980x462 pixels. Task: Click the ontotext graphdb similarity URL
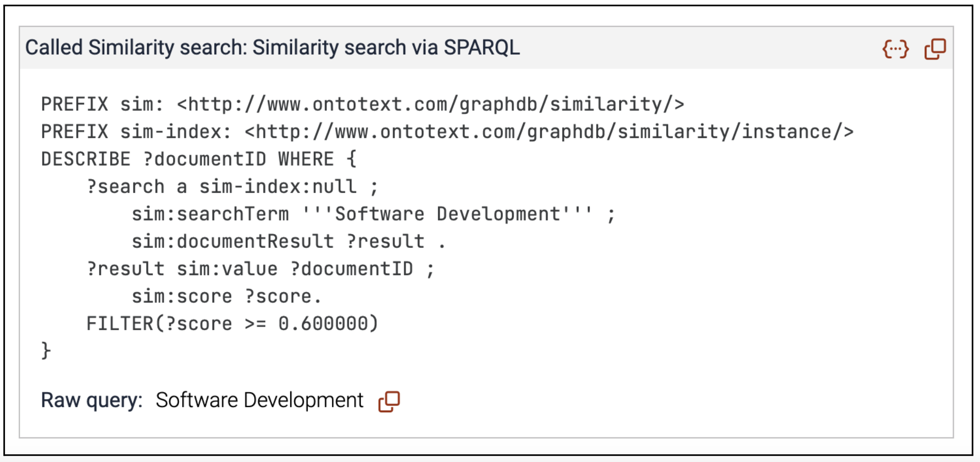pos(430,104)
